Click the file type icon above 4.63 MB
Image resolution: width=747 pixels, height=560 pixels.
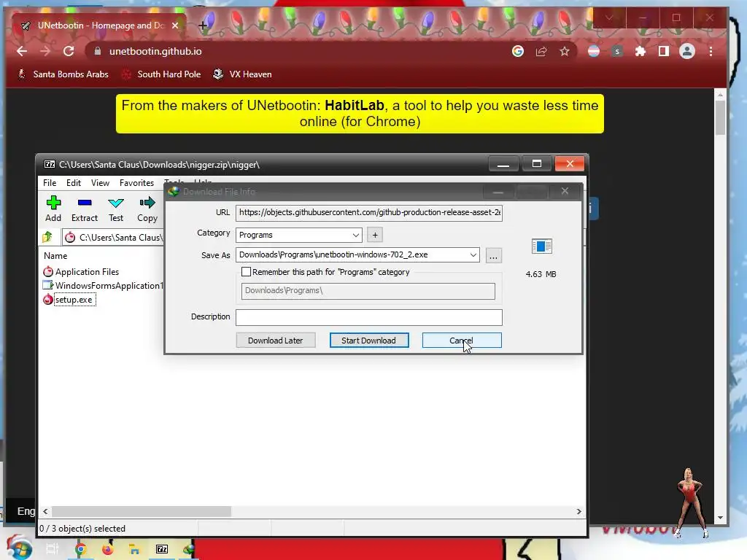click(x=542, y=246)
